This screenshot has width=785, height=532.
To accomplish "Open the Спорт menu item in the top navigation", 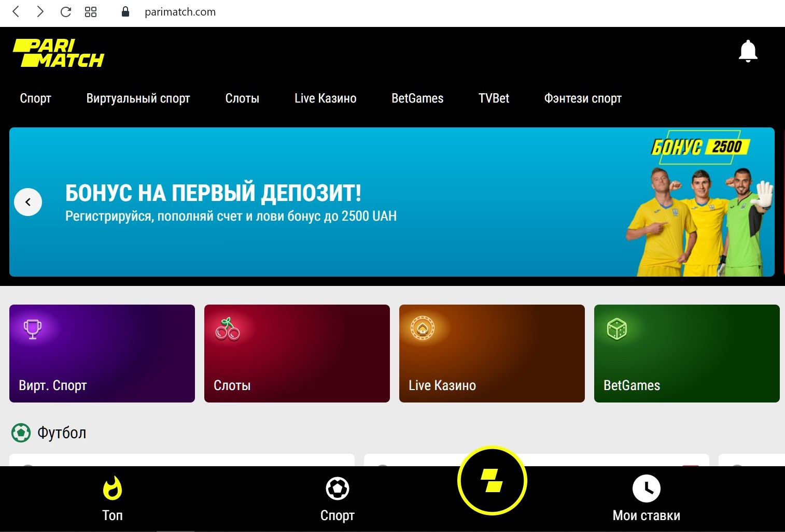I will (x=36, y=98).
